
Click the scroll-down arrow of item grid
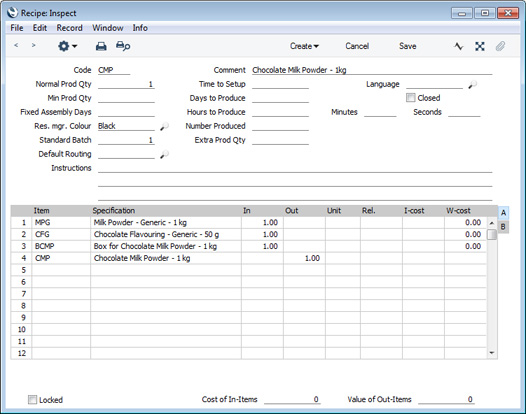[x=492, y=353]
